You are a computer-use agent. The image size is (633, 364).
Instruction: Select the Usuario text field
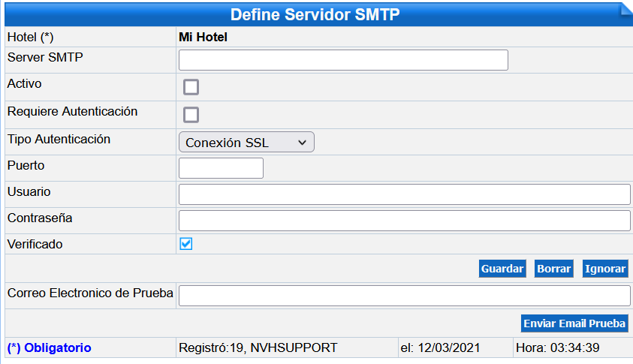tap(404, 194)
